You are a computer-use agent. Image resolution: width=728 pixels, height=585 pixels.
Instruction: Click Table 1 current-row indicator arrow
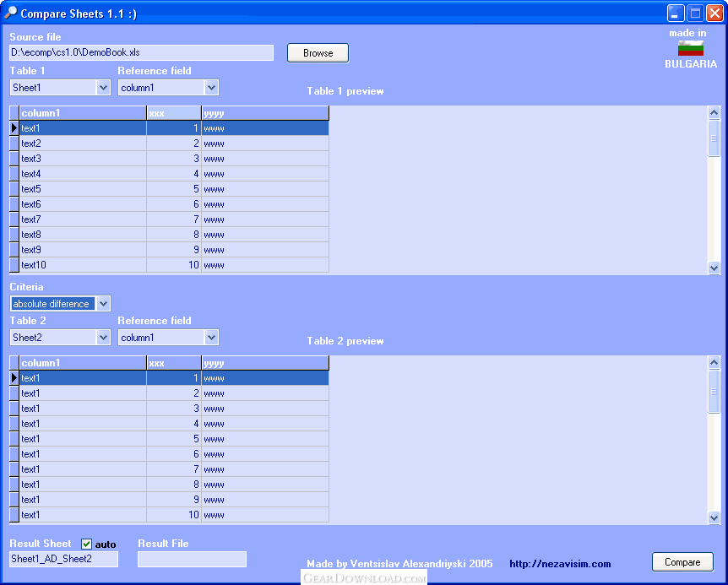click(14, 128)
